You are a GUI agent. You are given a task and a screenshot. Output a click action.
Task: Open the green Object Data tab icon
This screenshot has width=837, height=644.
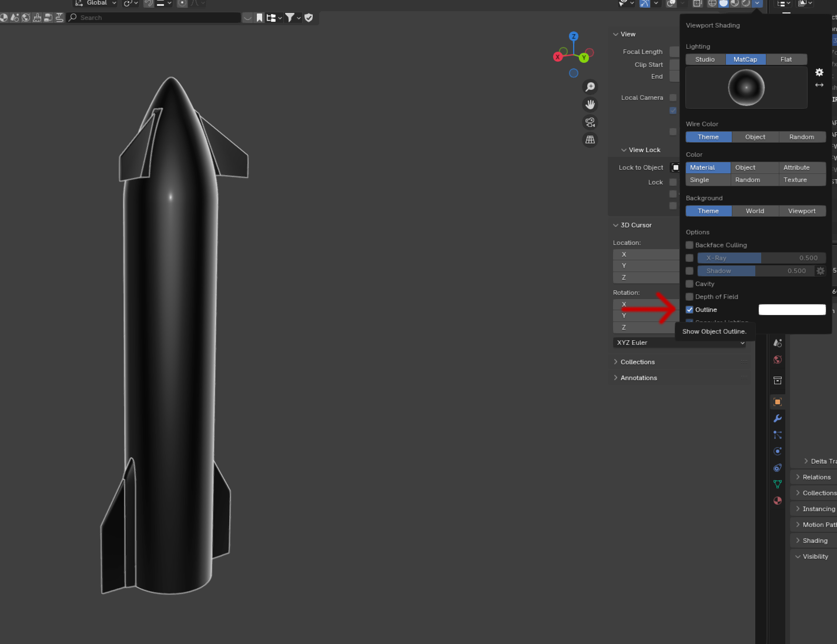pos(778,484)
